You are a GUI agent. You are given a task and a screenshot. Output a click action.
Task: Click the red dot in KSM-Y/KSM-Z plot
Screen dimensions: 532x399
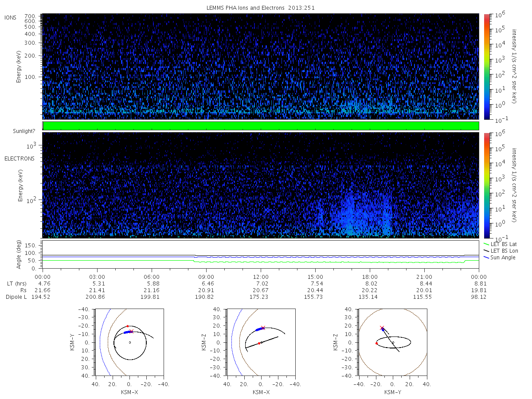pos(376,343)
